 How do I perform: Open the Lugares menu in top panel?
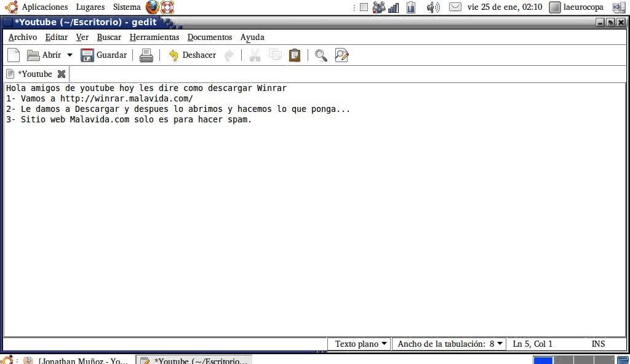pos(90,7)
